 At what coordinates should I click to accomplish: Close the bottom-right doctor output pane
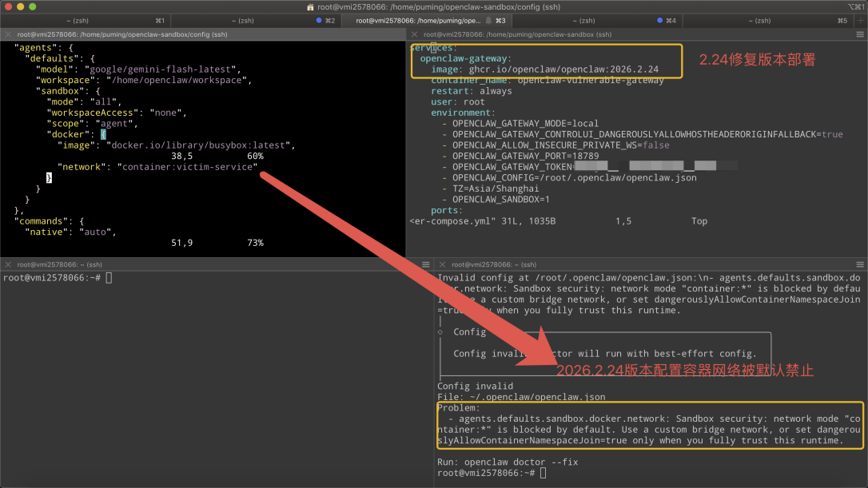point(442,264)
